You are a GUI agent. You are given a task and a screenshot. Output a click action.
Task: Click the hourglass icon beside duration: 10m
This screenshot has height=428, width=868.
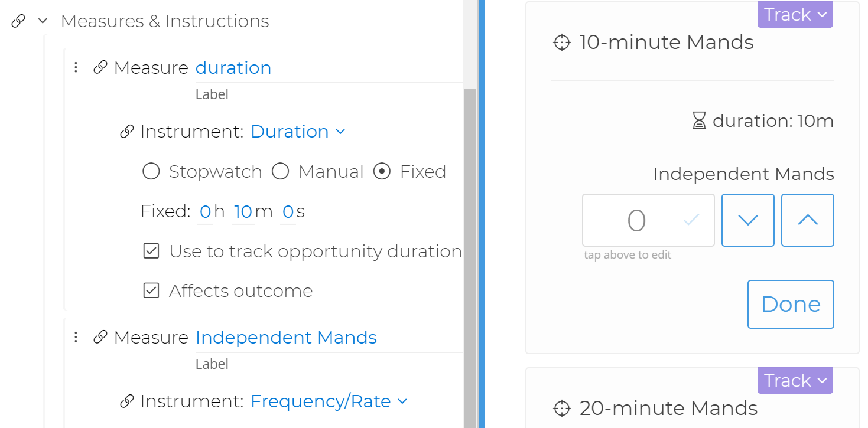(700, 120)
